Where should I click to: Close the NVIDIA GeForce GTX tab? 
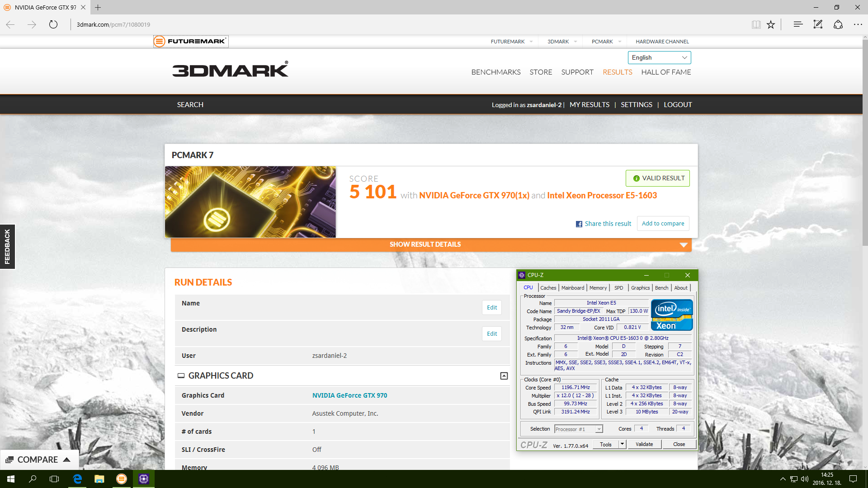pyautogui.click(x=83, y=7)
